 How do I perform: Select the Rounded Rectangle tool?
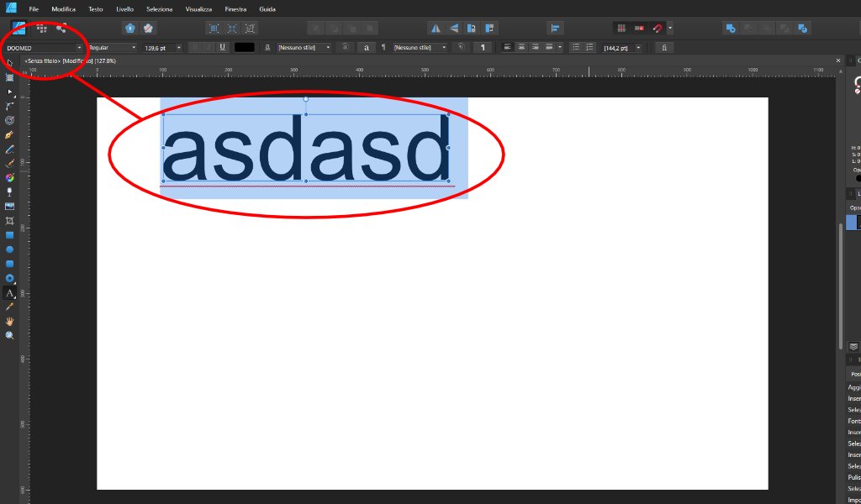9,264
